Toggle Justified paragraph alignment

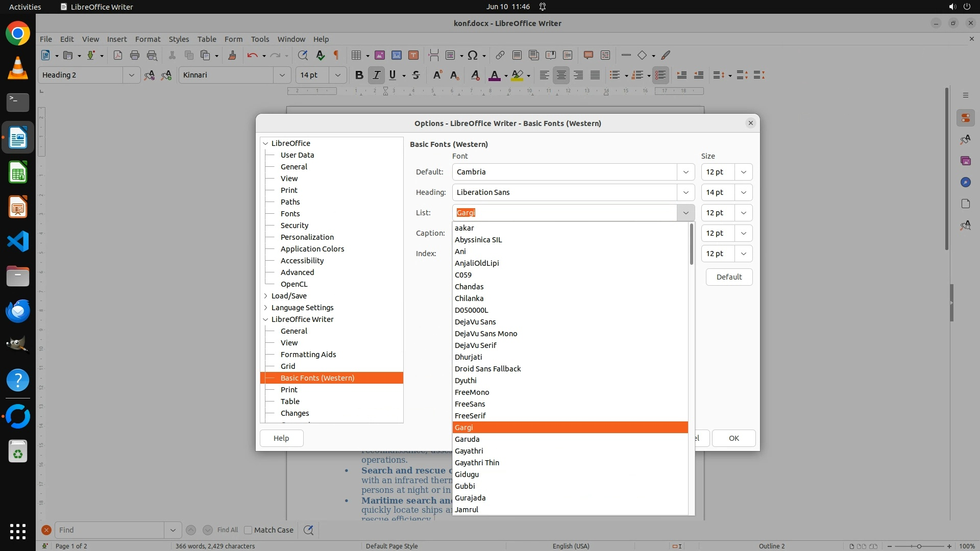(x=595, y=76)
